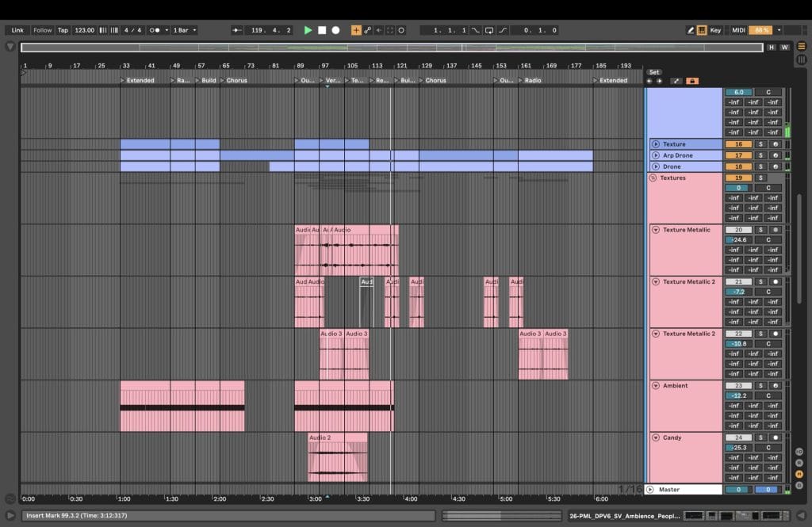
Task: Toggle the Draw Mode pencil icon
Action: pyautogui.click(x=690, y=30)
